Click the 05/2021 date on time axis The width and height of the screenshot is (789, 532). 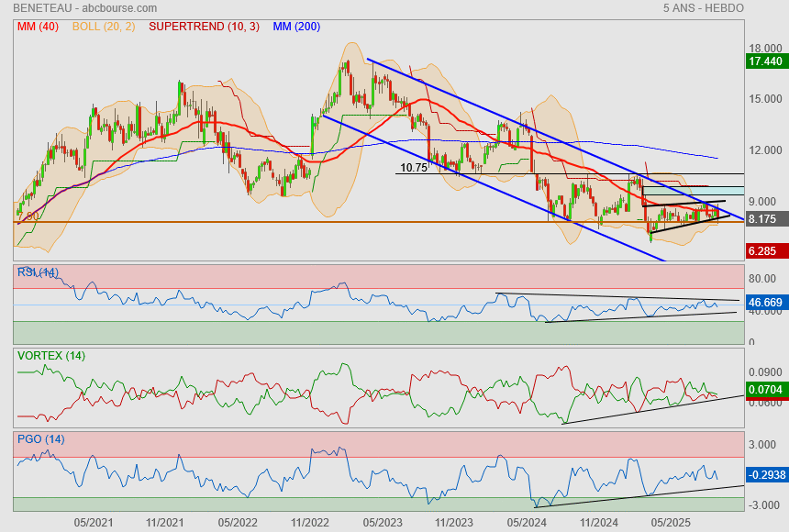click(x=93, y=523)
